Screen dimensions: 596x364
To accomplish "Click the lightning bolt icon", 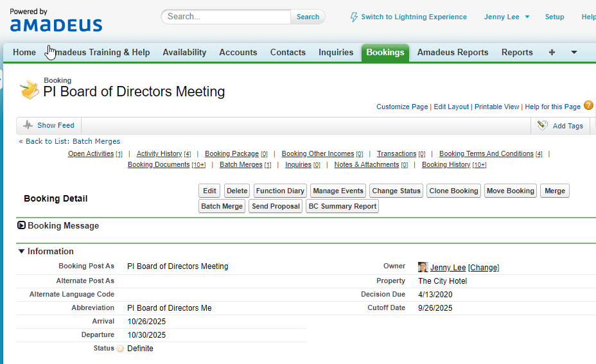I will 354,17.
